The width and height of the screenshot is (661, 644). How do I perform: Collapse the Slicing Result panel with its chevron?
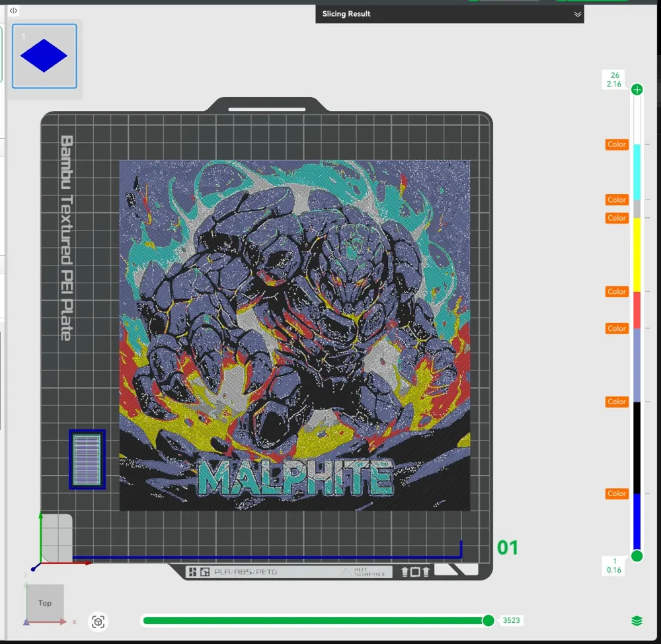pyautogui.click(x=577, y=14)
